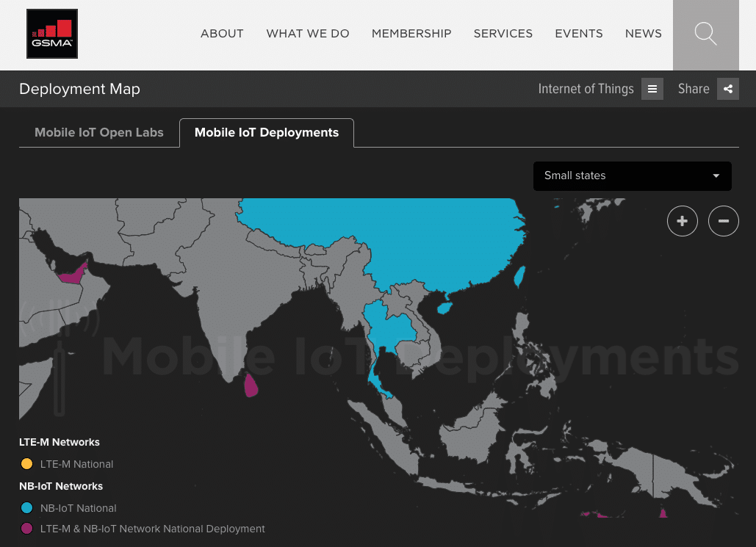756x547 pixels.
Task: Open the Internet of Things hamburger menu
Action: pos(652,89)
